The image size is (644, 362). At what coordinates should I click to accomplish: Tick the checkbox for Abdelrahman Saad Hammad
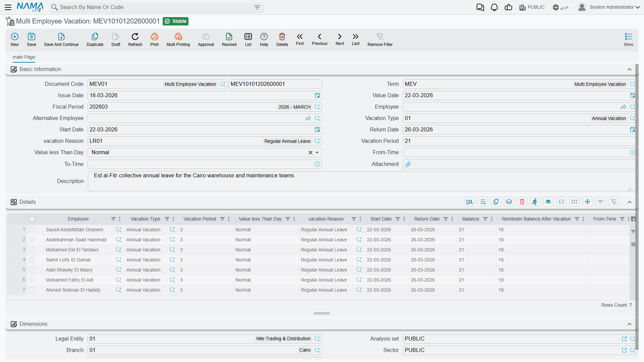32,240
